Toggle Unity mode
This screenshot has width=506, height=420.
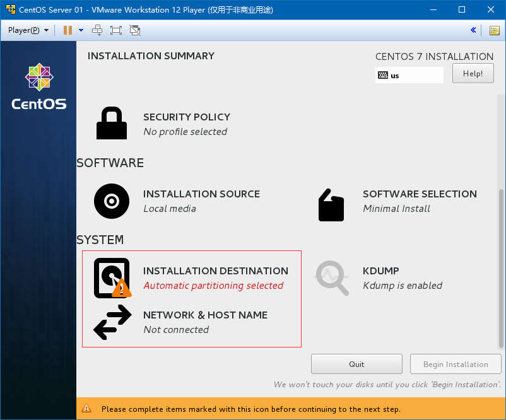click(134, 30)
